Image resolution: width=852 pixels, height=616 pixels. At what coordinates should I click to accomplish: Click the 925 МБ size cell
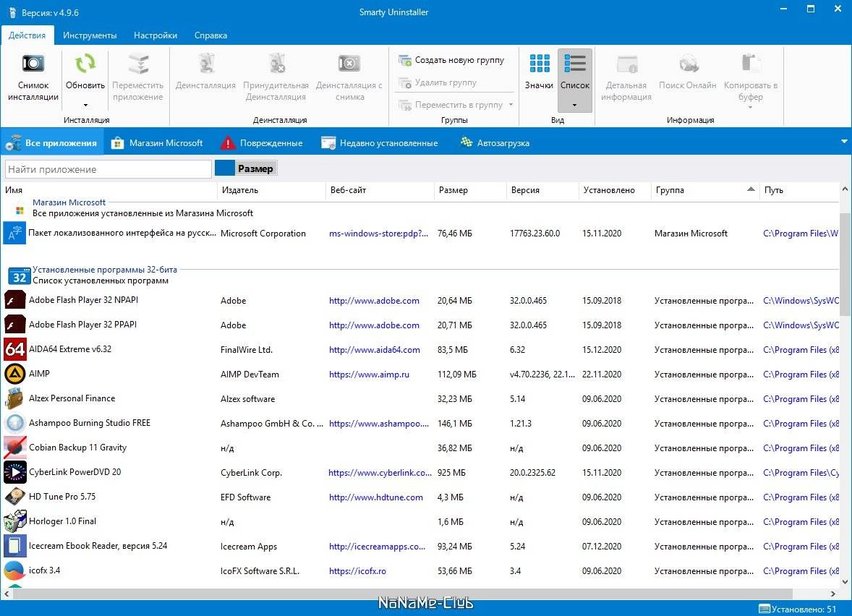[x=451, y=473]
